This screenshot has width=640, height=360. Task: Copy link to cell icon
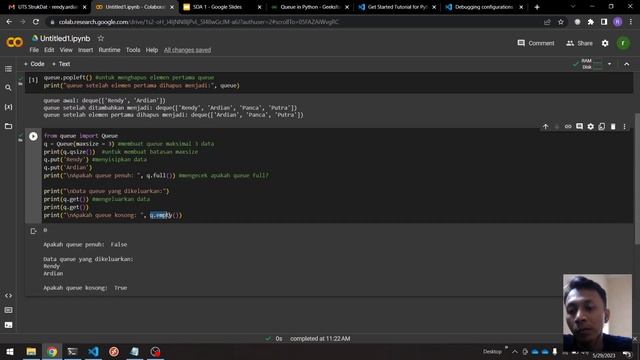(x=568, y=127)
